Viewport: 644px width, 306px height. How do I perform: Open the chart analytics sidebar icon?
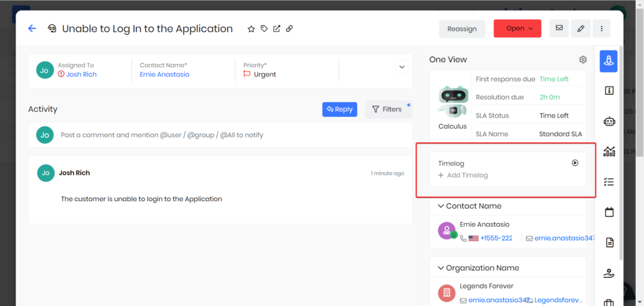(x=609, y=151)
